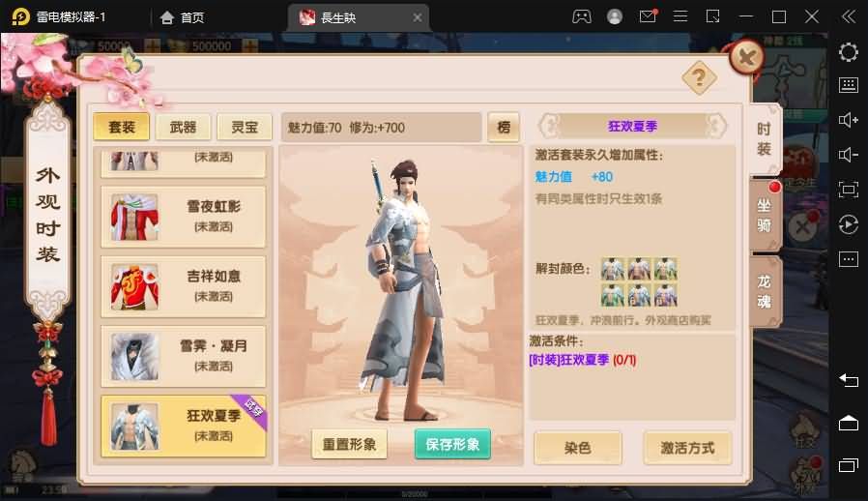This screenshot has height=501, width=868.
Task: Collapse the sidebar with double chevron
Action: 848,16
